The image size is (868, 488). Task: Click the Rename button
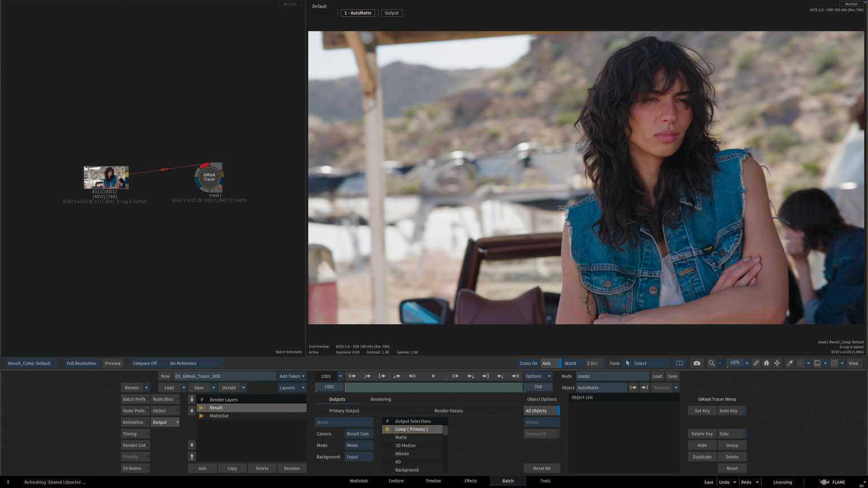click(x=292, y=468)
